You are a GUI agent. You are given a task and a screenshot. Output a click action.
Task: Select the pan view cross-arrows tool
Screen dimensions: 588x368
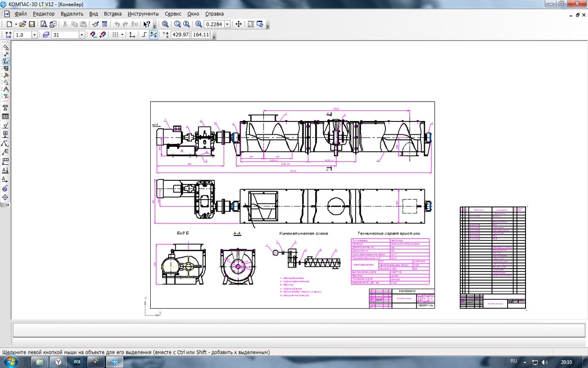(238, 24)
